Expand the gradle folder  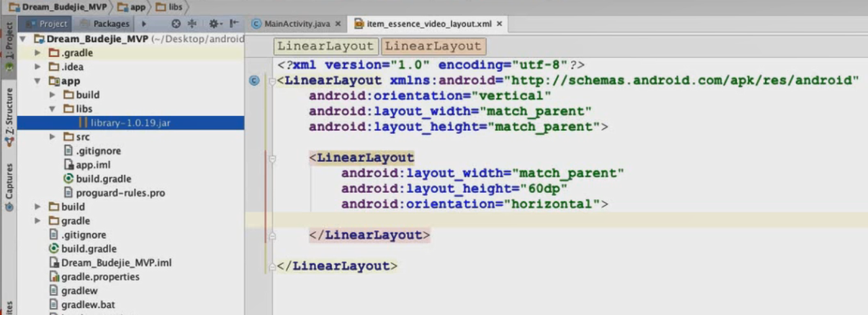pyautogui.click(x=38, y=221)
